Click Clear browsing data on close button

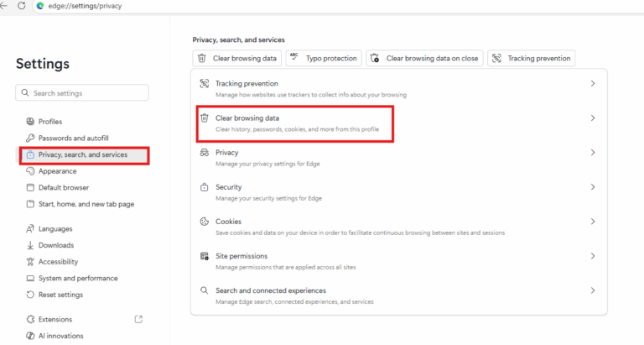[424, 58]
